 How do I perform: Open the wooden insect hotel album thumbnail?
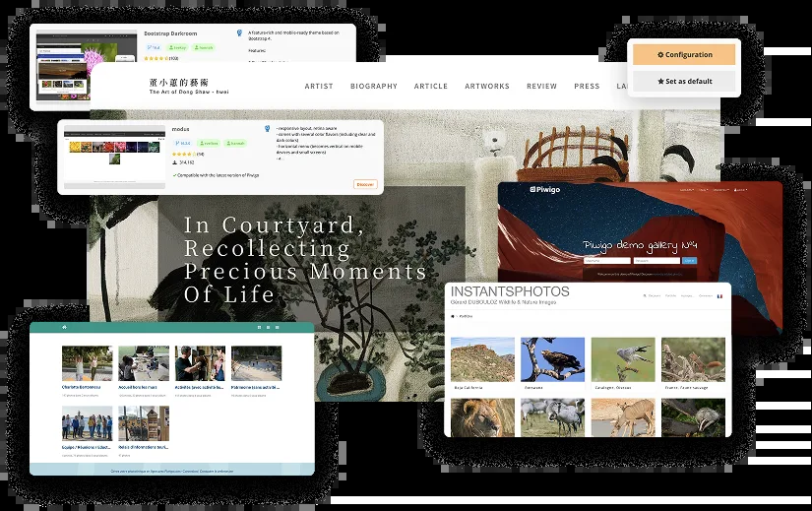tap(144, 423)
